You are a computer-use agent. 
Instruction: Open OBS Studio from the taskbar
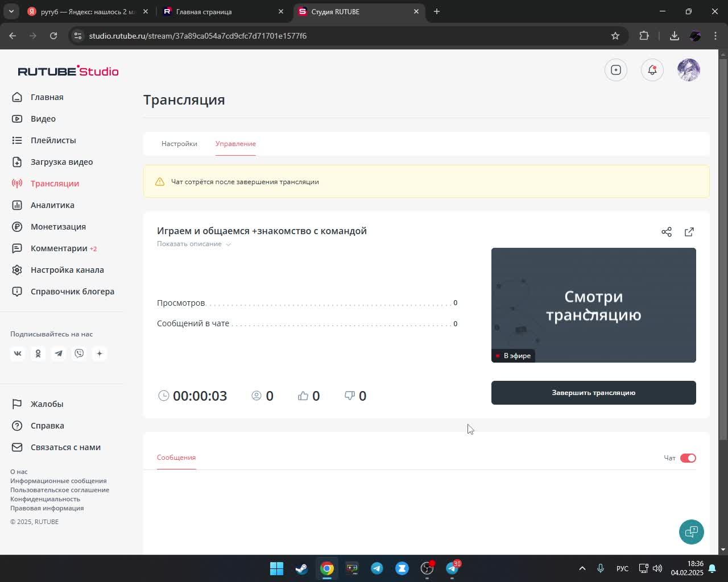point(427,568)
